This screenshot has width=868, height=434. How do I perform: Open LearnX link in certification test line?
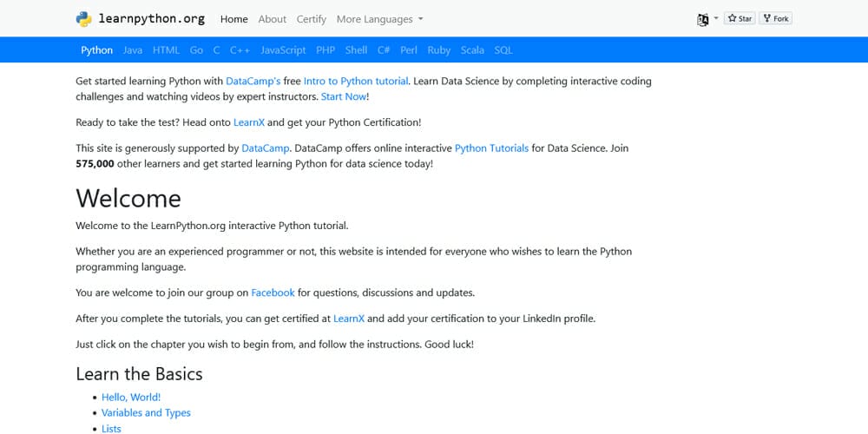[x=249, y=122]
